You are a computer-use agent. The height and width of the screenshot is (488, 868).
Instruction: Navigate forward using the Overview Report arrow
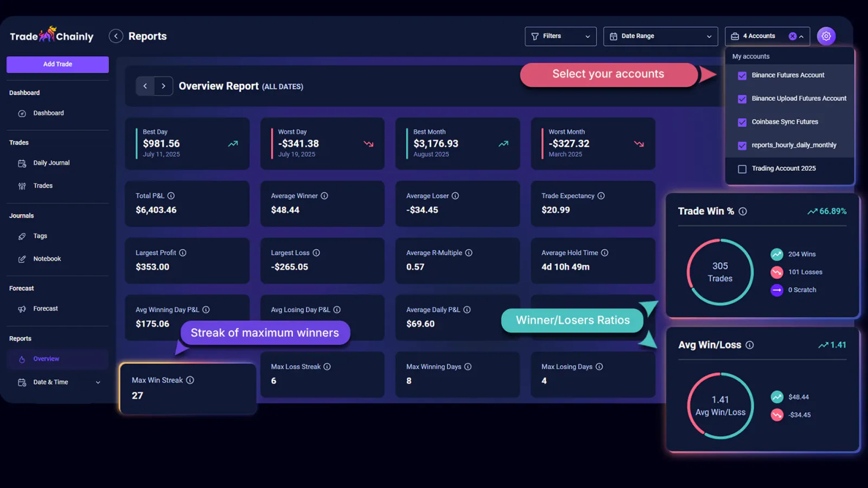coord(163,86)
